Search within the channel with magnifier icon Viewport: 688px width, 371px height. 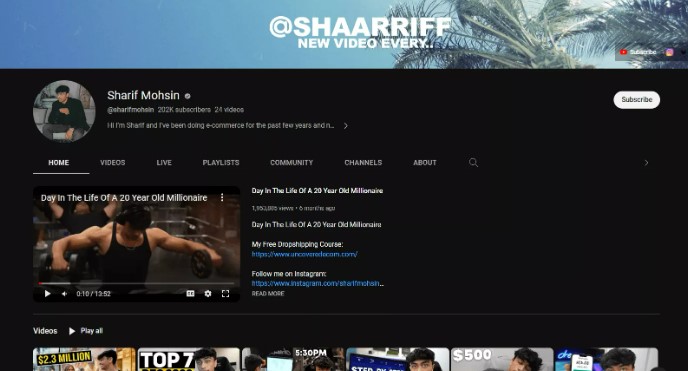tap(473, 163)
